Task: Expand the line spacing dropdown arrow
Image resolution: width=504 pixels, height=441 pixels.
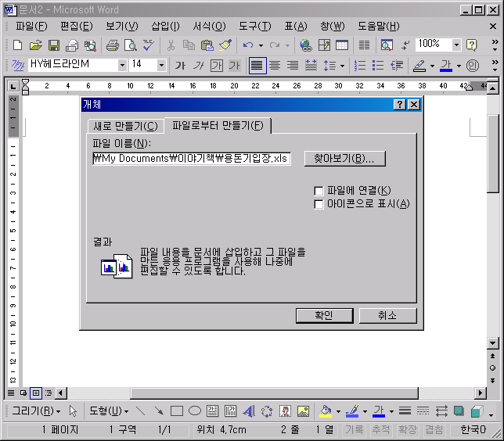Action: [342, 66]
